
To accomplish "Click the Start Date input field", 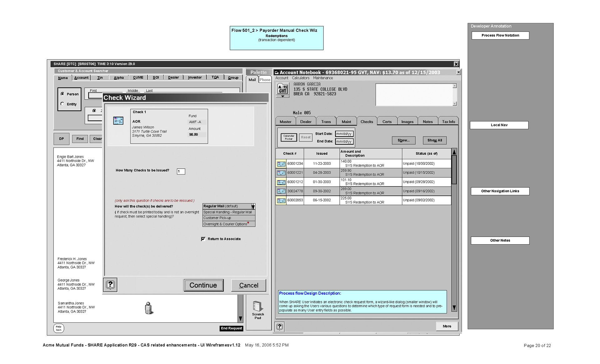I will pos(344,134).
